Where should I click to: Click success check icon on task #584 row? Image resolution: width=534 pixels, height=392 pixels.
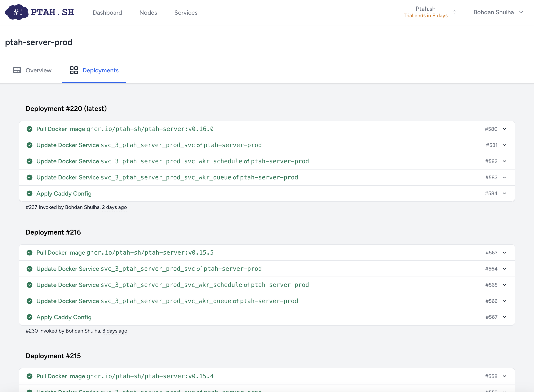pos(30,193)
